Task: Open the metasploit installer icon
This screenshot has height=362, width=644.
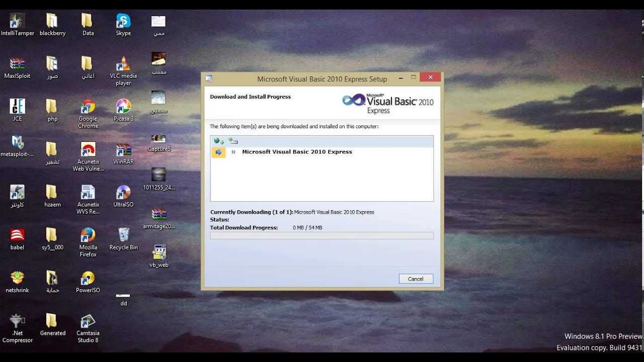Action: coord(18,142)
